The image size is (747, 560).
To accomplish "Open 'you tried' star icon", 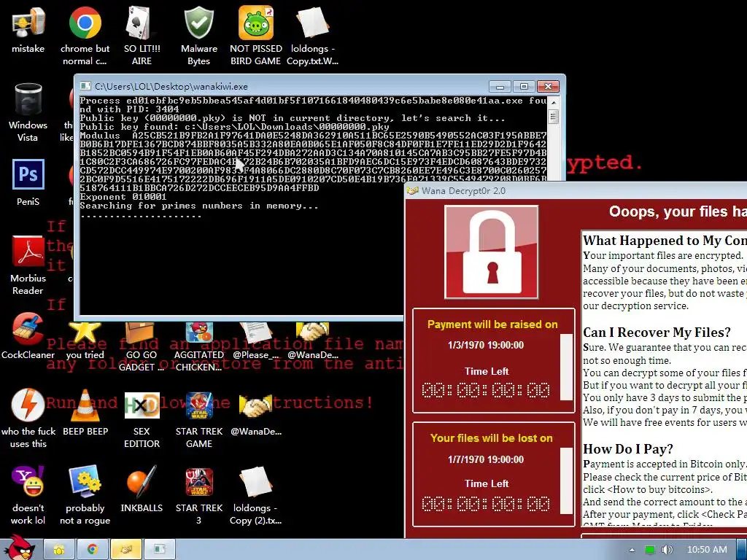I will point(85,341).
